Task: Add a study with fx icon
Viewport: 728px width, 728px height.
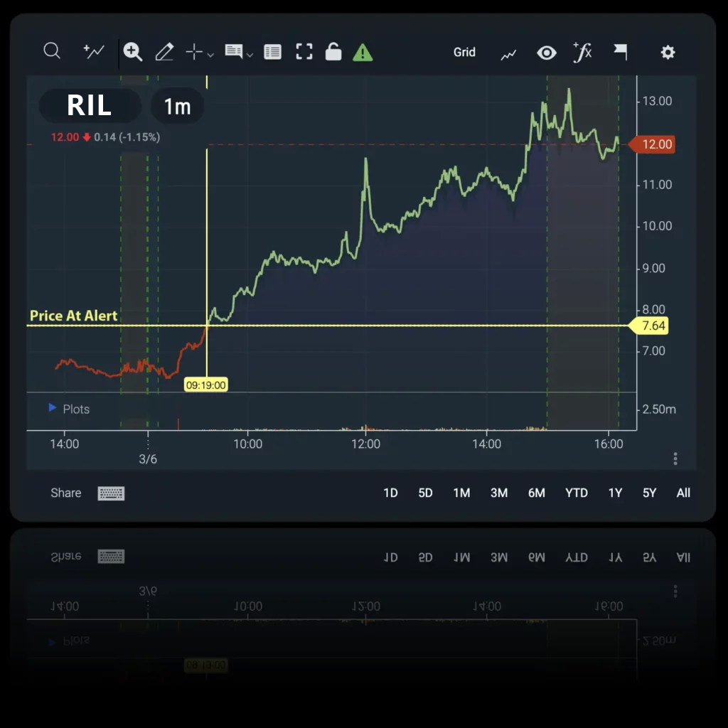Action: 582,51
